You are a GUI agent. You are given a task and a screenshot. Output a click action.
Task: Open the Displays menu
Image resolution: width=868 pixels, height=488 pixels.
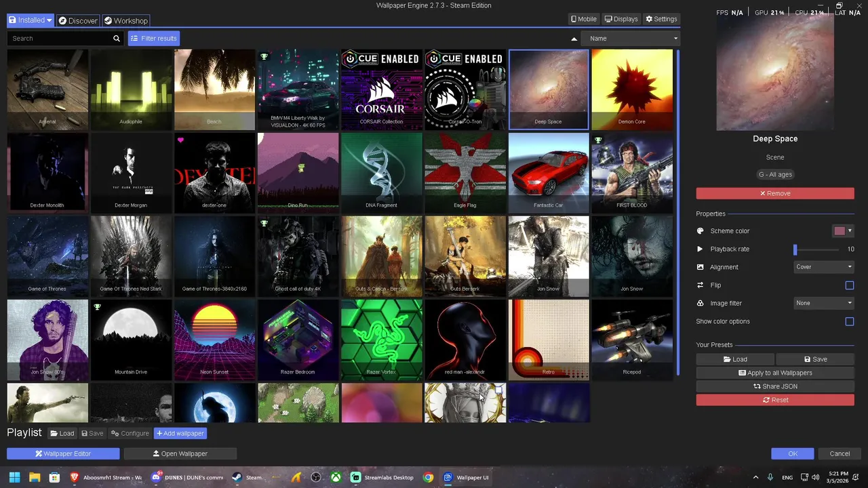pos(621,19)
